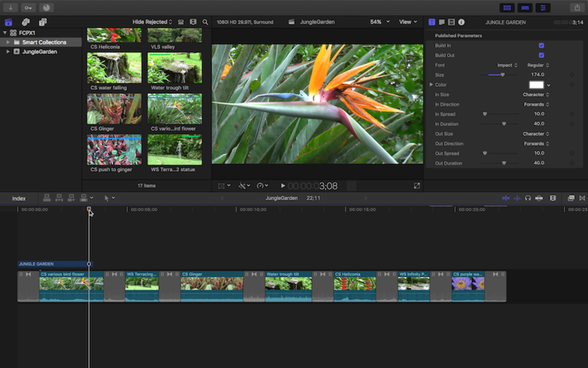Open the keyword editor key icon
588x368 pixels.
[28, 8]
